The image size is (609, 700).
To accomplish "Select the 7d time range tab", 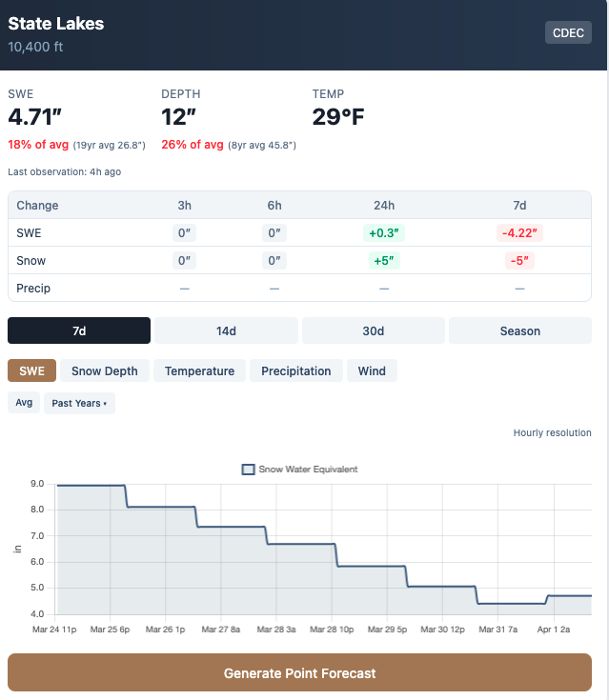I will (x=79, y=330).
